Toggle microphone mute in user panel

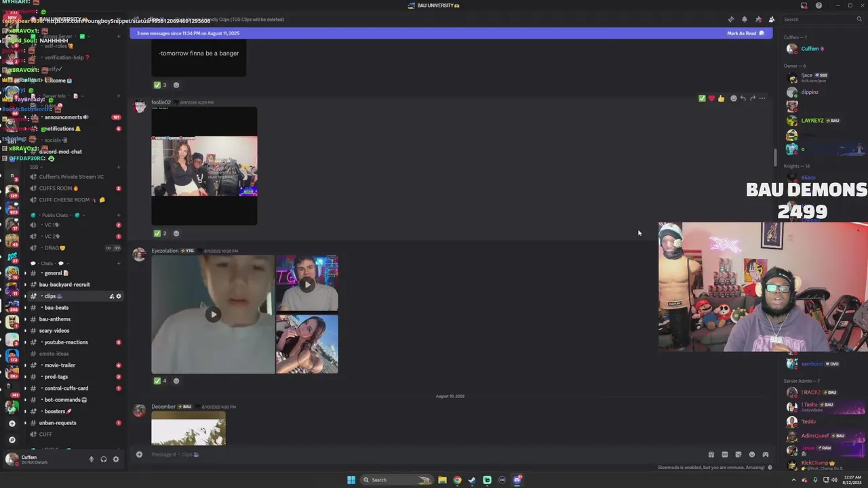coord(92,459)
